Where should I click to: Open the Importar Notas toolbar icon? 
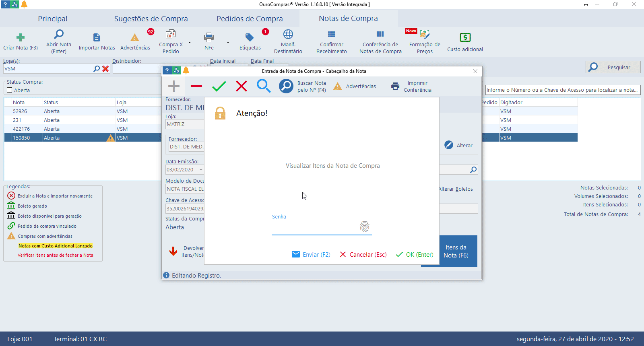(x=97, y=38)
